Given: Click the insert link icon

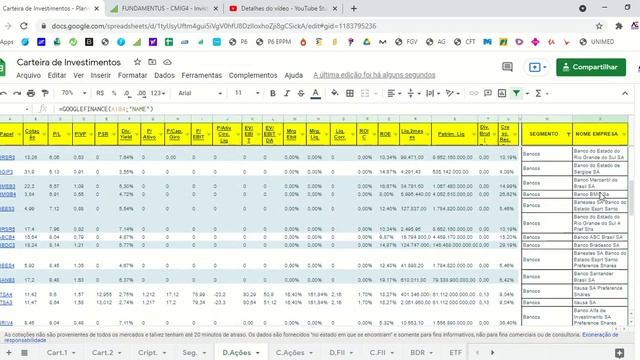Looking at the screenshot, I should (x=473, y=93).
